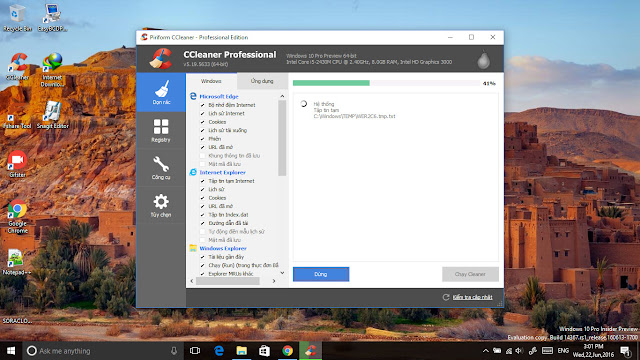Viewport: 640px width, 360px height.
Task: Select the Microsoft Edge group heading
Action: coord(219,97)
